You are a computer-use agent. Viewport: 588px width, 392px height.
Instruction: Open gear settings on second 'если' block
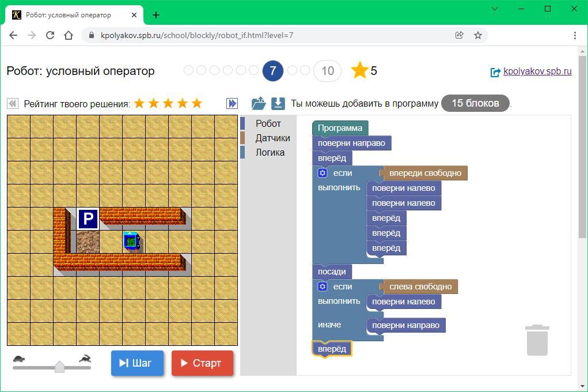323,287
